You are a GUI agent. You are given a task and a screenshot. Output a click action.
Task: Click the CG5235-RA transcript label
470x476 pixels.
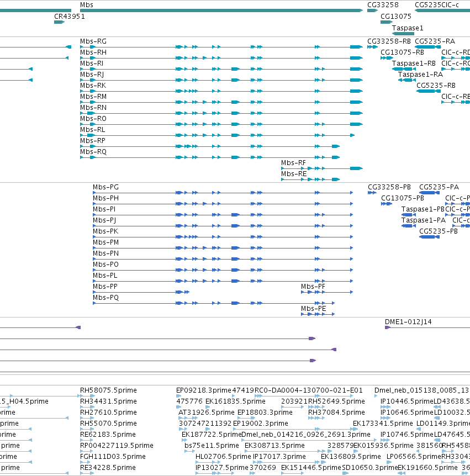435,41
